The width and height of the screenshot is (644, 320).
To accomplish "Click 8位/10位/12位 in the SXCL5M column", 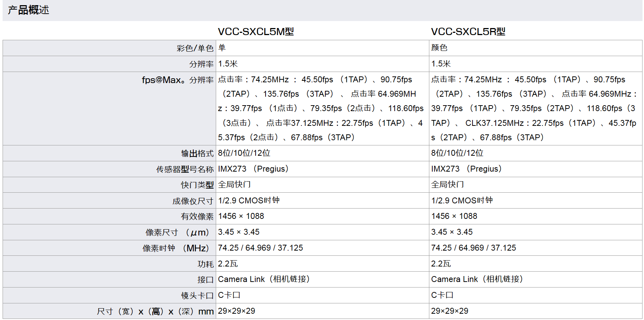I will pos(244,153).
